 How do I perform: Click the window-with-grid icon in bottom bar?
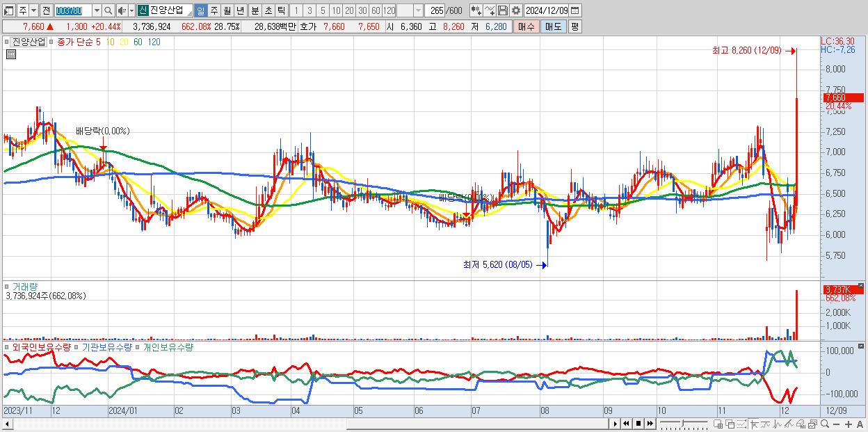tap(718, 424)
